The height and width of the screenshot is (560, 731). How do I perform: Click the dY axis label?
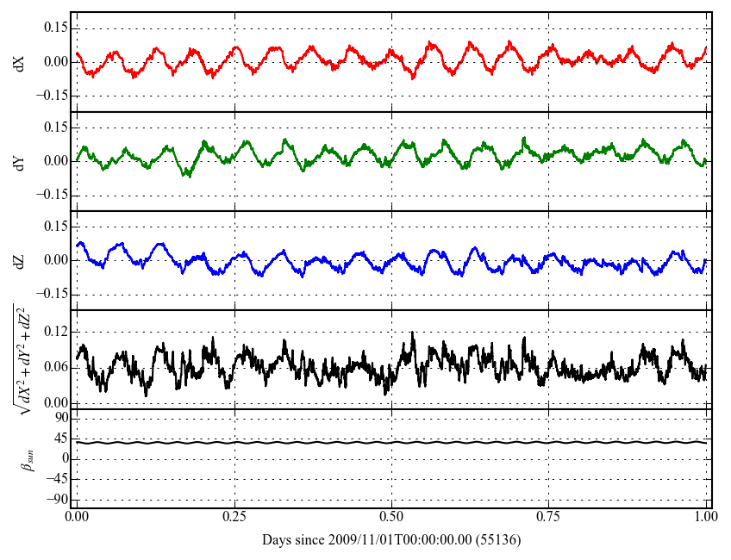[21, 161]
